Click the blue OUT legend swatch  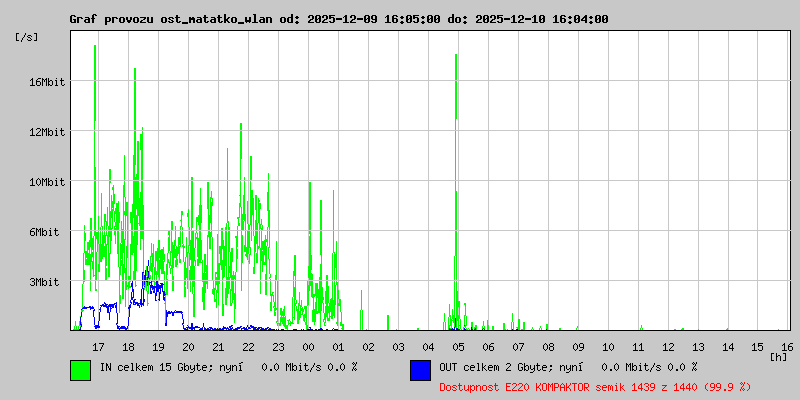pyautogui.click(x=420, y=370)
